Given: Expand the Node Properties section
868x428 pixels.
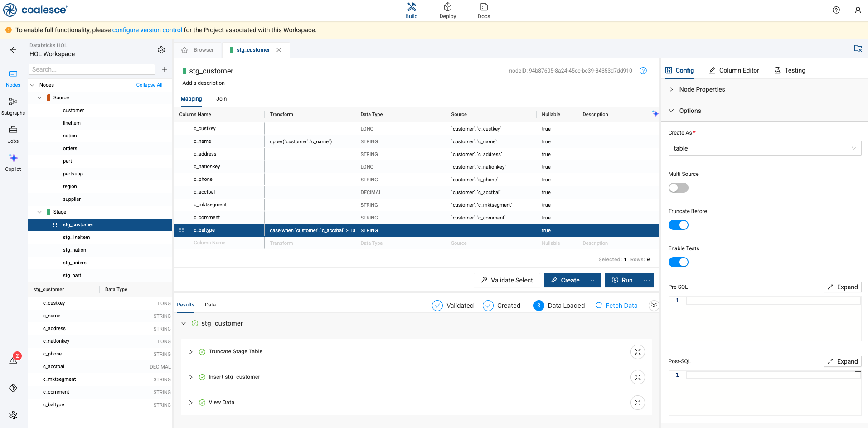Looking at the screenshot, I should (701, 89).
